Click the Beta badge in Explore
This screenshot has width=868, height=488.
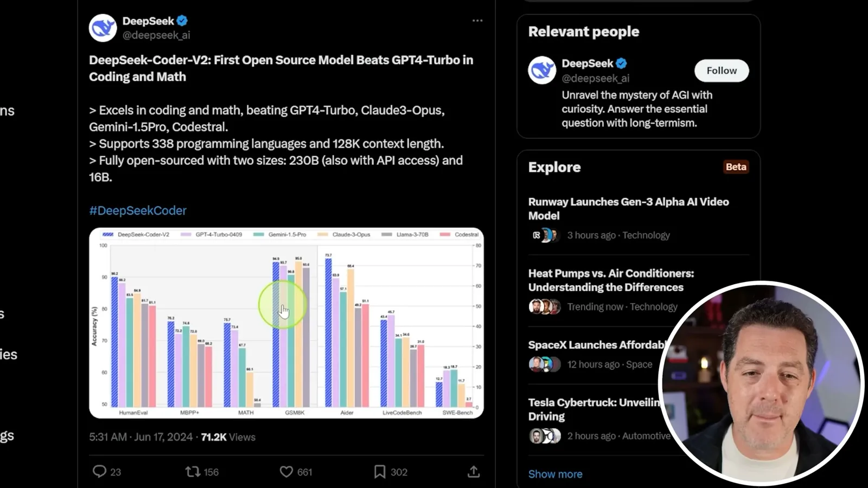pyautogui.click(x=736, y=166)
